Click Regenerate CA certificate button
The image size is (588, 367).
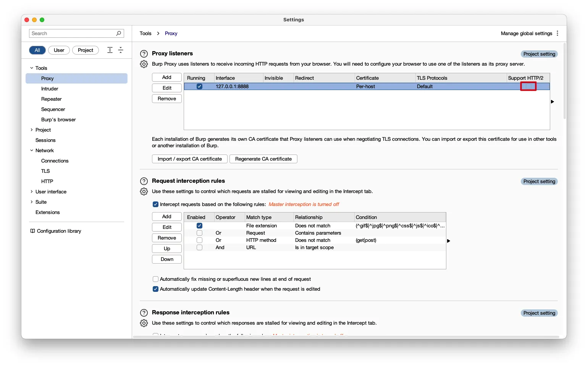tap(263, 159)
